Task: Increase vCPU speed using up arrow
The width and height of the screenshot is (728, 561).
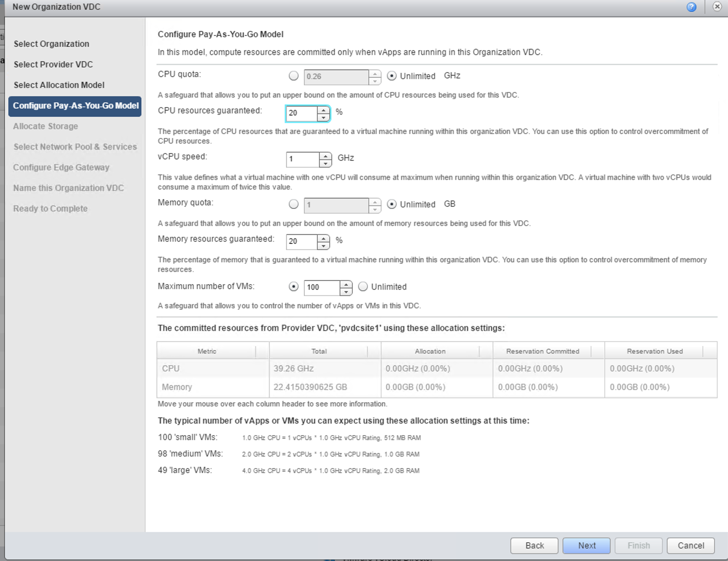Action: tap(325, 156)
